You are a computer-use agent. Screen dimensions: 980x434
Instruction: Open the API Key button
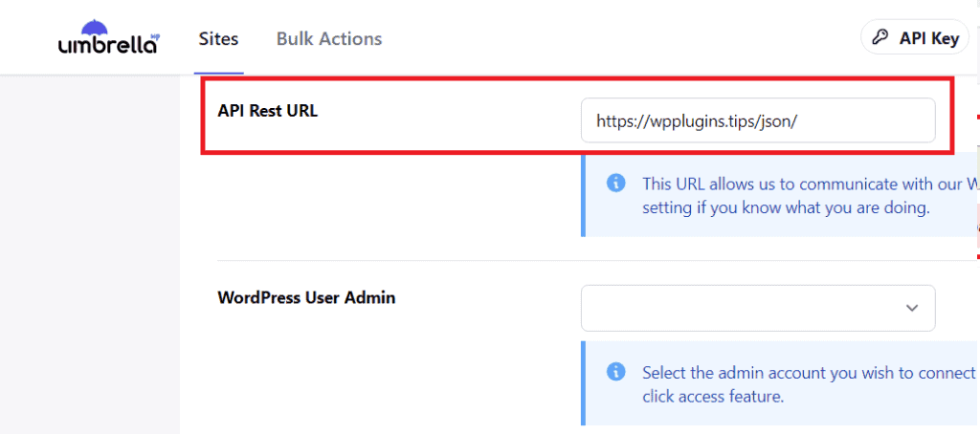[915, 38]
